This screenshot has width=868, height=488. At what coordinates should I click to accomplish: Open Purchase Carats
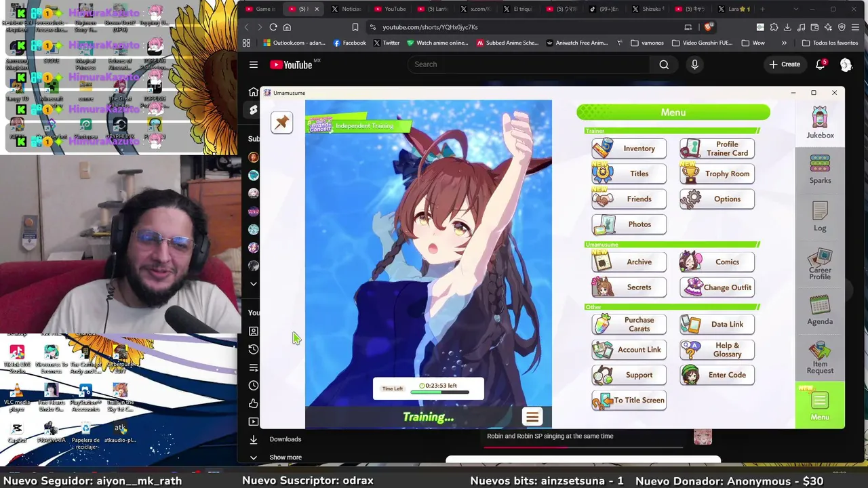(x=629, y=325)
